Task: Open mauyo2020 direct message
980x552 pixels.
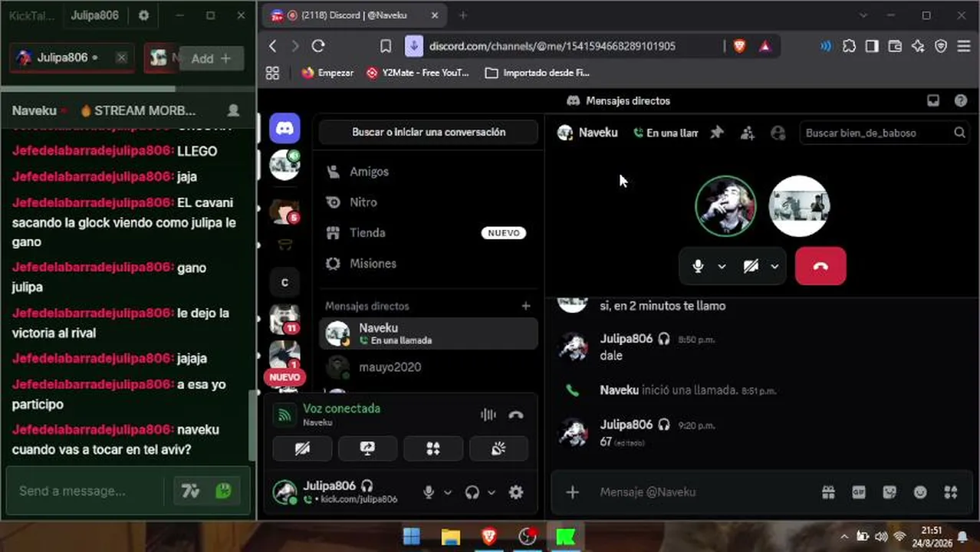Action: coord(429,367)
